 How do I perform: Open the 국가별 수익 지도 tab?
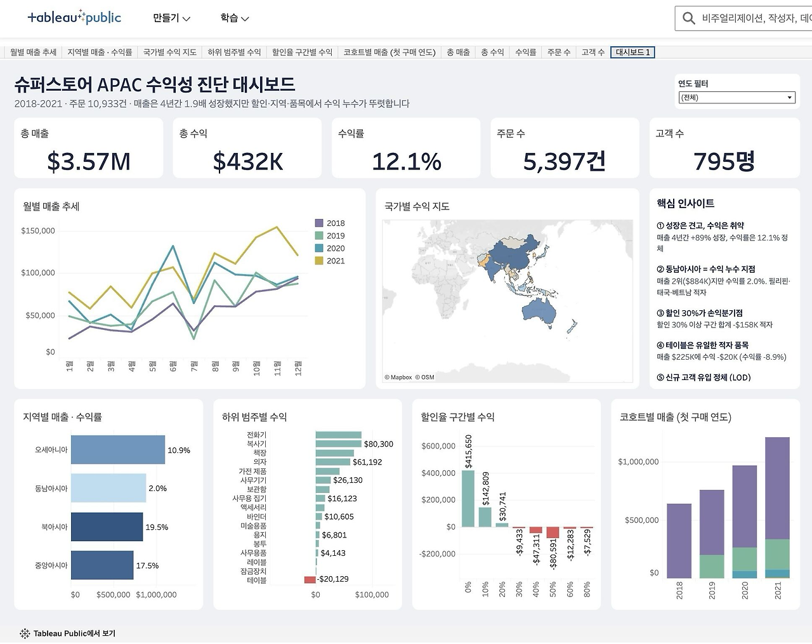(170, 52)
